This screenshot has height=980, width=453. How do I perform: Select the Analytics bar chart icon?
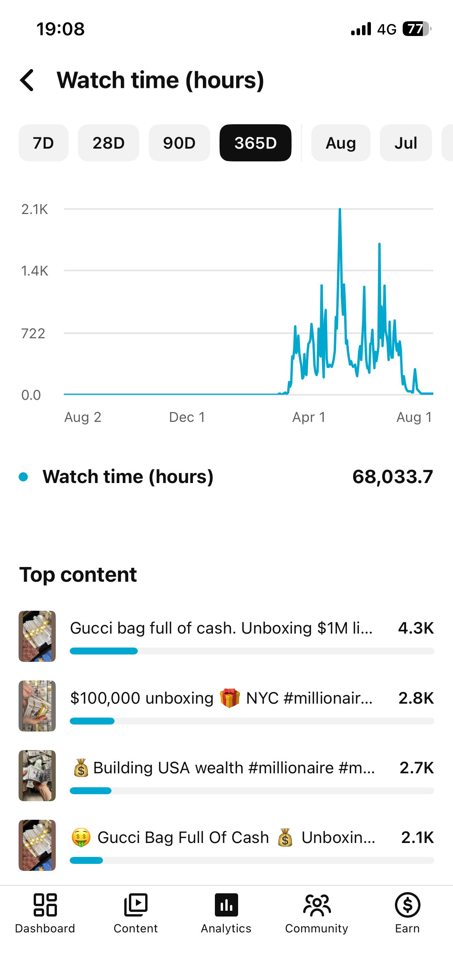click(x=226, y=905)
